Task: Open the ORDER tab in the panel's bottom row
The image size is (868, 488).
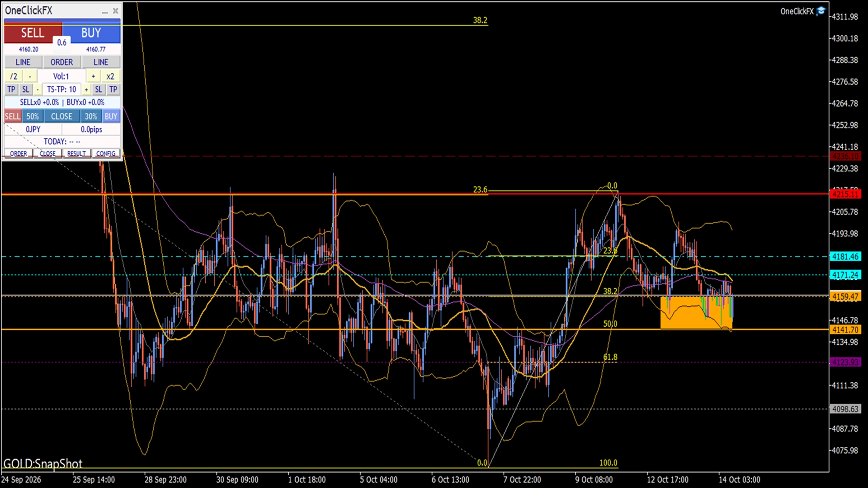Action: click(19, 154)
